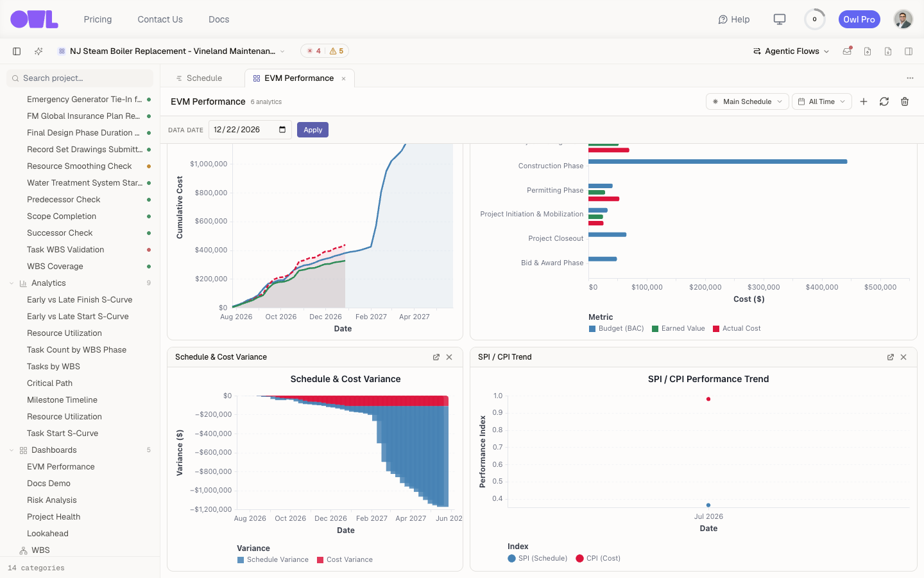Open the Docs menu item
Viewport: 924px width, 578px height.
click(219, 19)
